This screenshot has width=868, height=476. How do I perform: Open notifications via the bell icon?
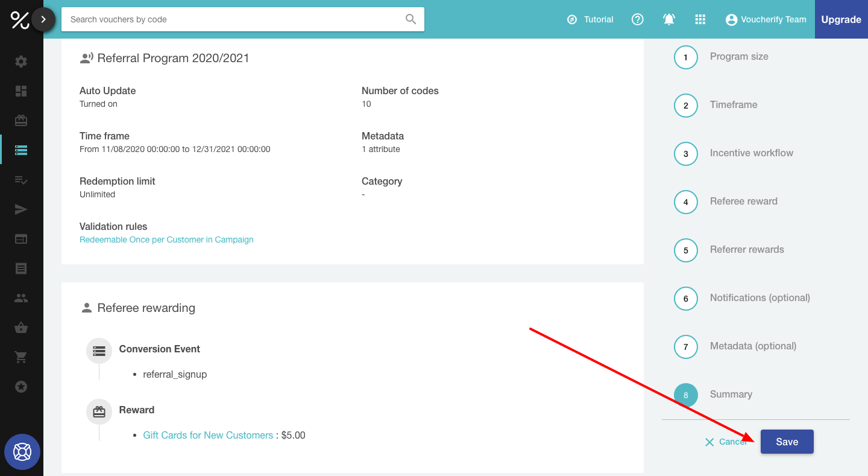click(x=669, y=19)
